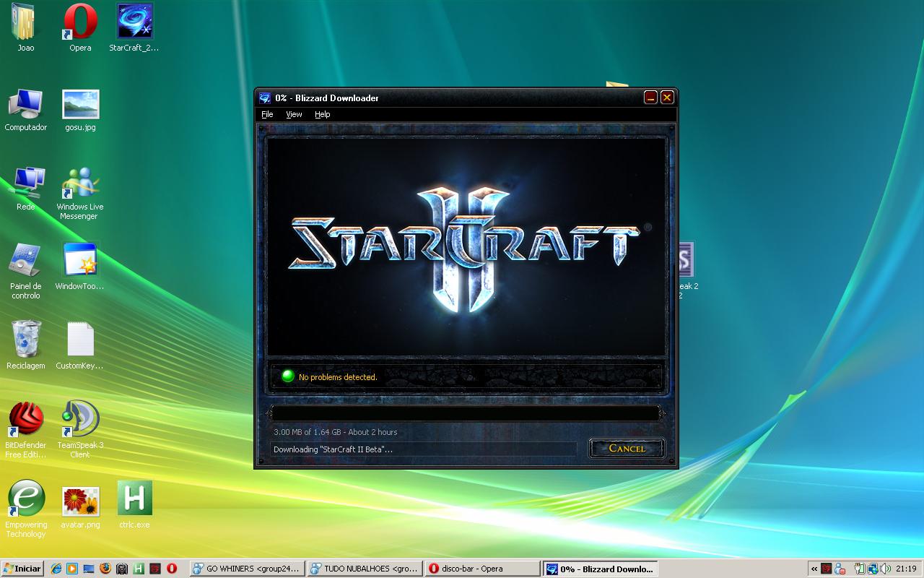Cancel the StarCraft II Beta download
924x578 pixels.
coord(627,448)
